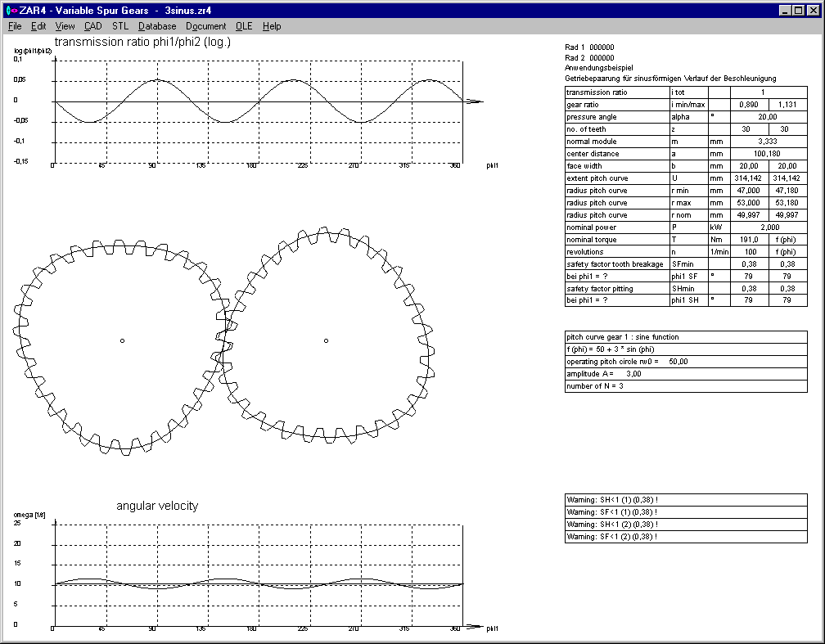This screenshot has height=644, width=825.
Task: Click the normal module value 3,333
Action: tap(762, 142)
